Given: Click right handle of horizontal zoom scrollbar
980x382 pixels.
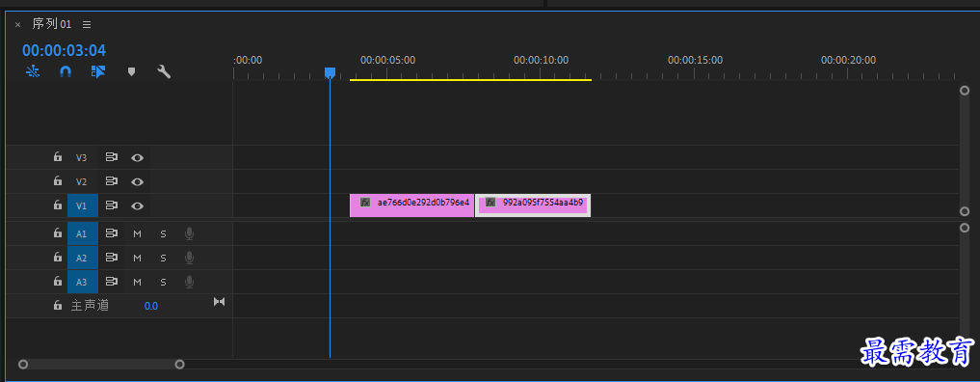Looking at the screenshot, I should (179, 364).
